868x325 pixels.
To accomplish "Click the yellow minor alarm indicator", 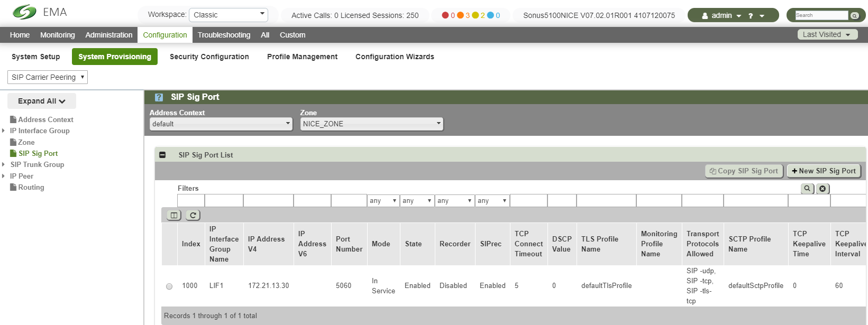I will point(475,15).
